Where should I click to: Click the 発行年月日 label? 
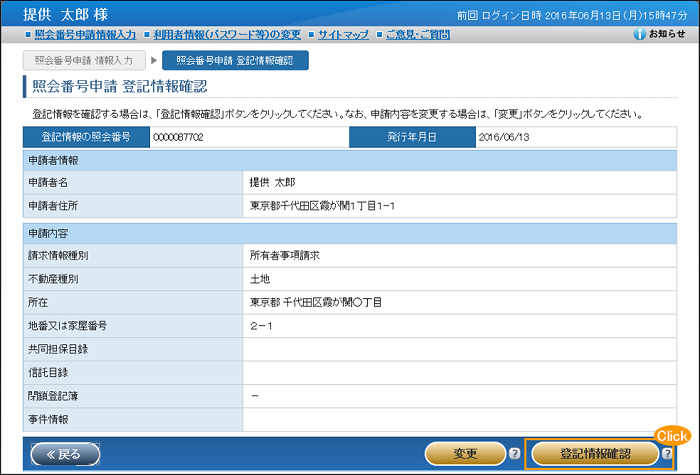[x=412, y=137]
